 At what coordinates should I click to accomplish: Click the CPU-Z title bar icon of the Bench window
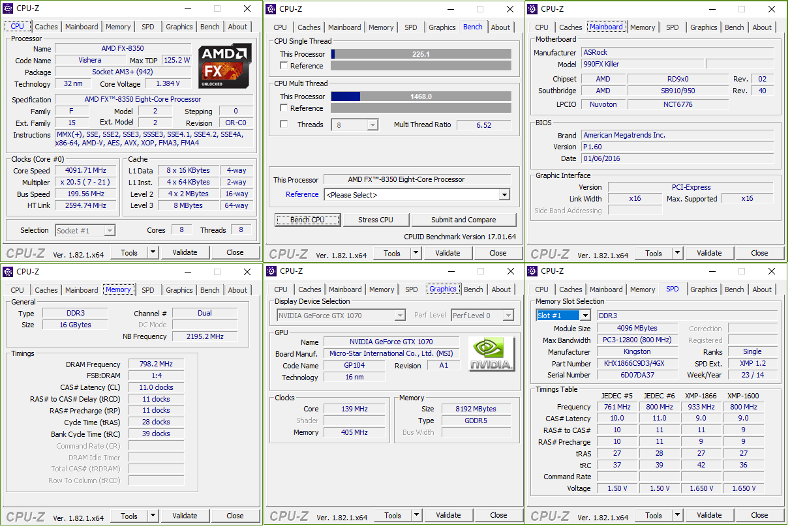(x=271, y=9)
